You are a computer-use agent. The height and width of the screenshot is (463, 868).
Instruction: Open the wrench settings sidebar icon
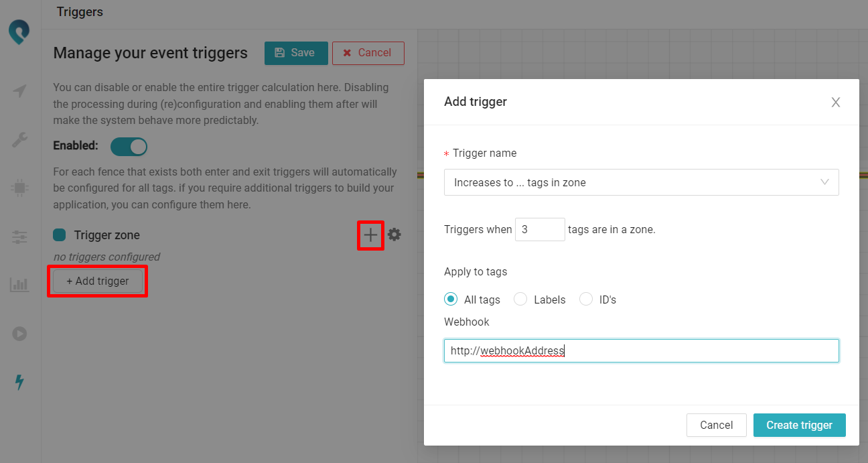click(19, 139)
